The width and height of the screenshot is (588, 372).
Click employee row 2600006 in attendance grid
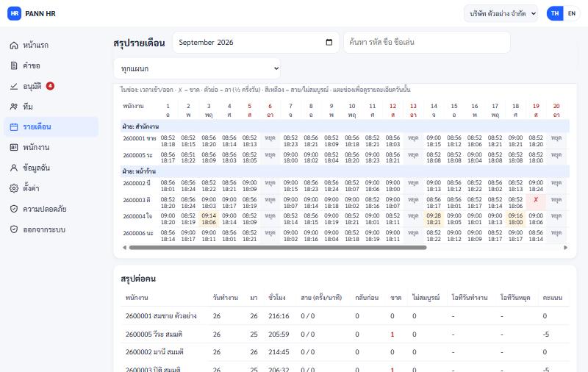[x=345, y=235]
